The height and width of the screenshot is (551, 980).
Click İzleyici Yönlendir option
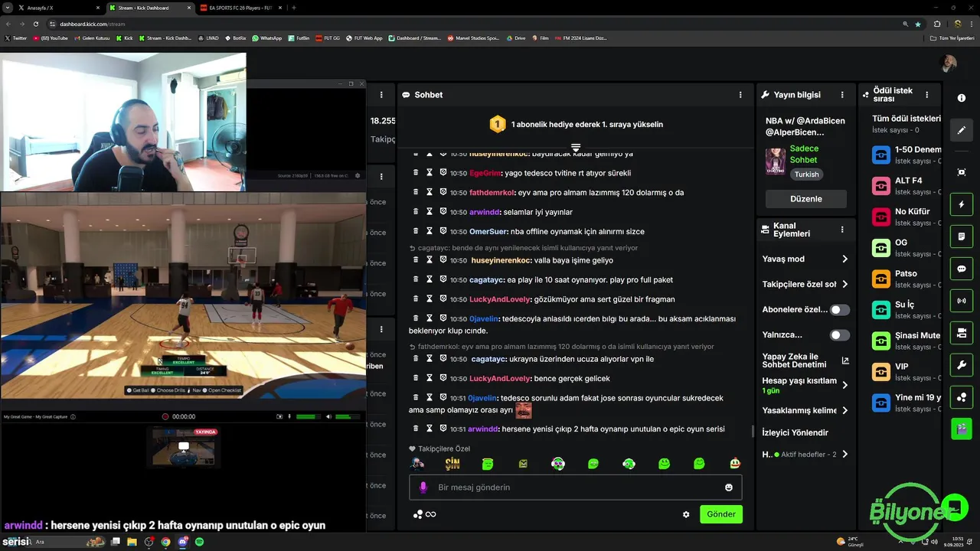(795, 432)
